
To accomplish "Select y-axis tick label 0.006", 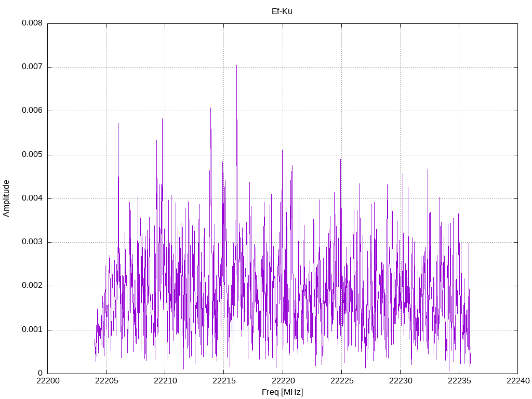I will click(x=32, y=111).
